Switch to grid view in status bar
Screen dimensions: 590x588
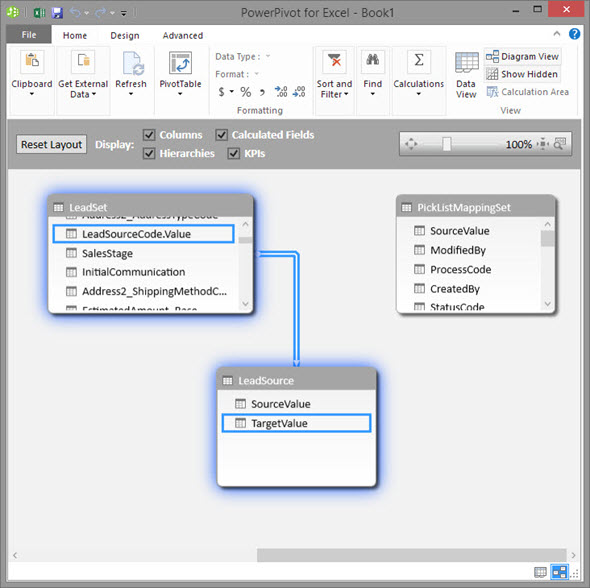tap(540, 573)
